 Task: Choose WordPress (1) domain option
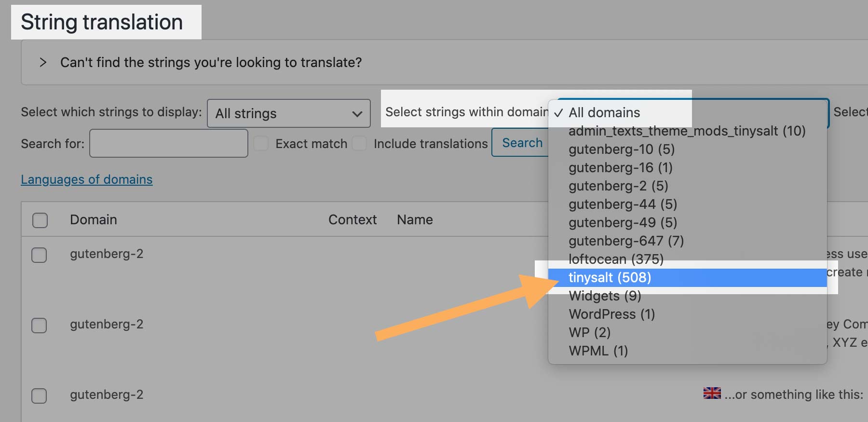688,314
